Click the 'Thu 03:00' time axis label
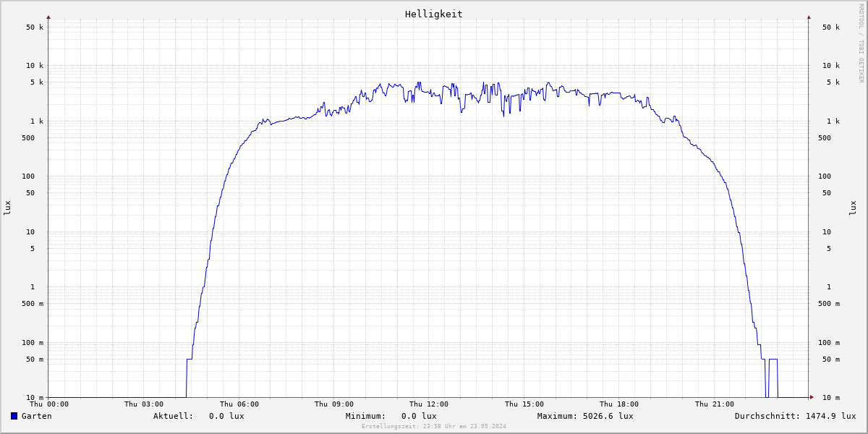The width and height of the screenshot is (868, 434). tap(144, 404)
